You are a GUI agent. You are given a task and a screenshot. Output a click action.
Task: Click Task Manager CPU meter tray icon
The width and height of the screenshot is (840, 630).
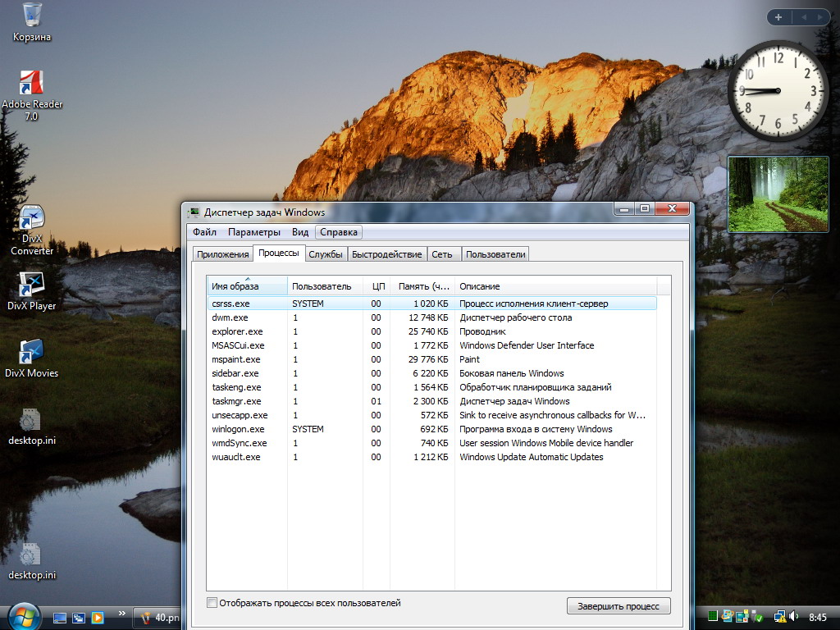[x=713, y=617]
